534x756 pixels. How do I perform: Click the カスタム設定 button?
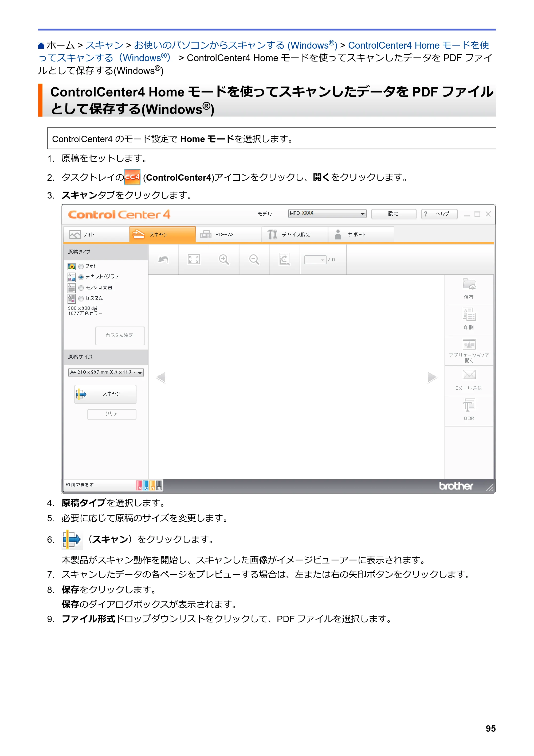click(x=120, y=336)
